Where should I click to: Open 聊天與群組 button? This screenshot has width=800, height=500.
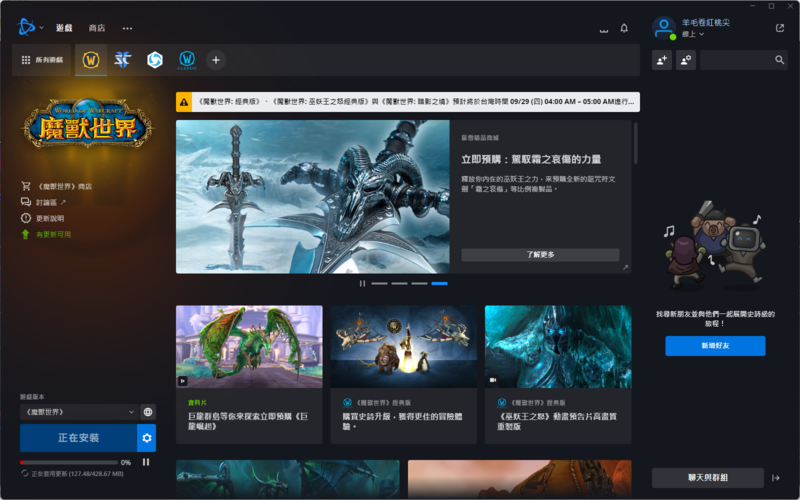point(708,478)
